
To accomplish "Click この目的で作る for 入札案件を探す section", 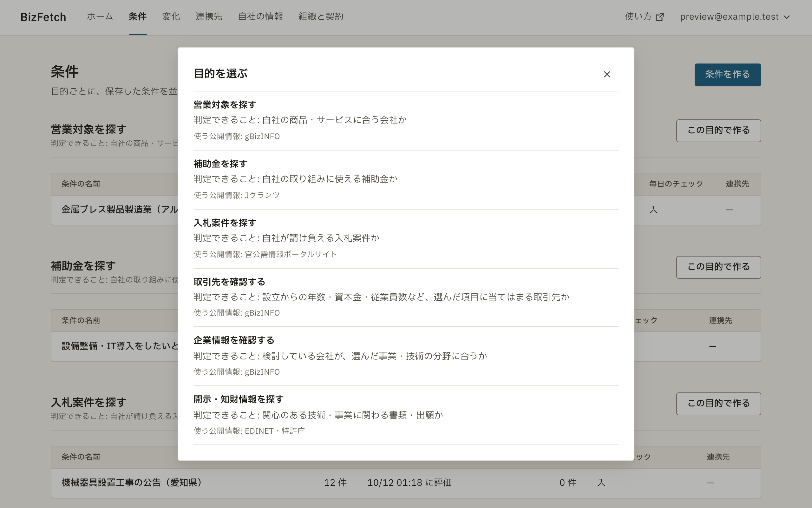I will click(718, 404).
